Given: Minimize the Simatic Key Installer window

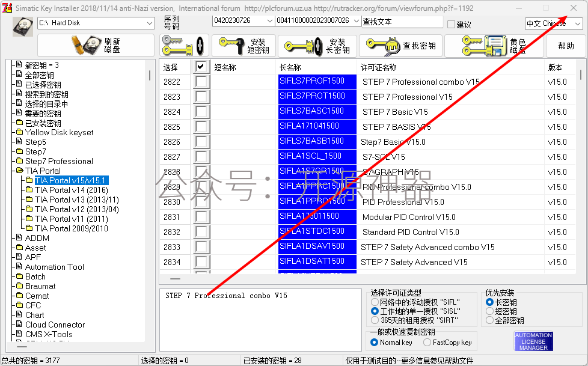Looking at the screenshot, I should tap(519, 8).
